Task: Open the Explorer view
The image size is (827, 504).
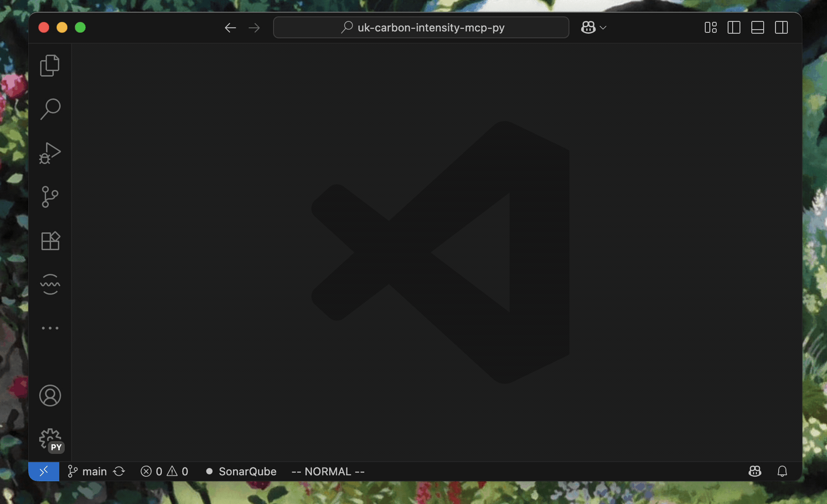Action: [50, 65]
